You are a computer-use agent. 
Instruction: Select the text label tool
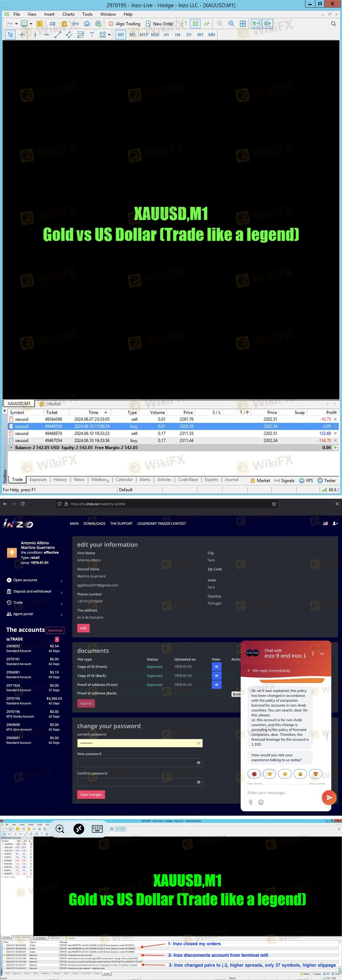tap(91, 35)
